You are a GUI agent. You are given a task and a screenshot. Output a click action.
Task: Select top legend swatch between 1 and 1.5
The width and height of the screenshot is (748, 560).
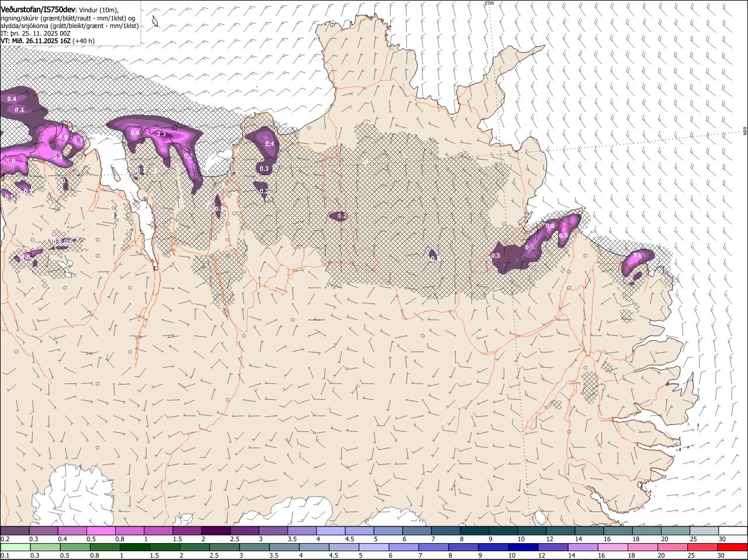click(x=158, y=530)
